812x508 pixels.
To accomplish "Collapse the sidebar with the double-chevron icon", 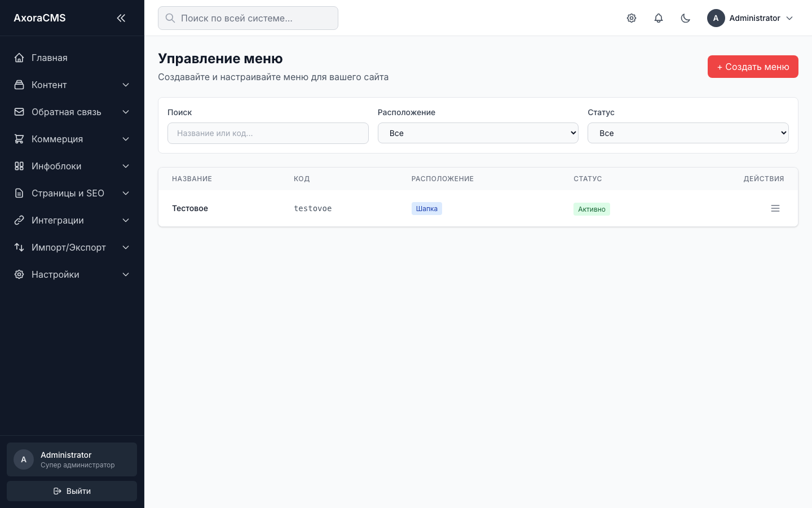I will pyautogui.click(x=121, y=18).
